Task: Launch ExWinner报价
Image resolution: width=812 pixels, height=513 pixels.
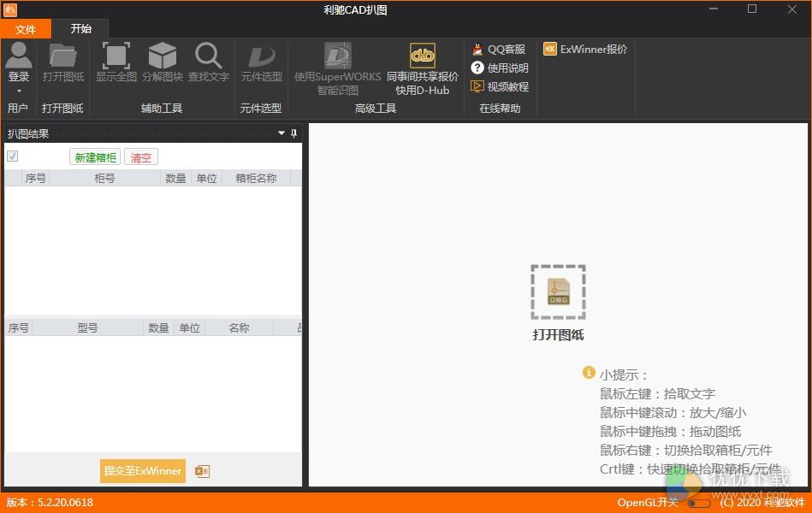Action: (x=585, y=50)
